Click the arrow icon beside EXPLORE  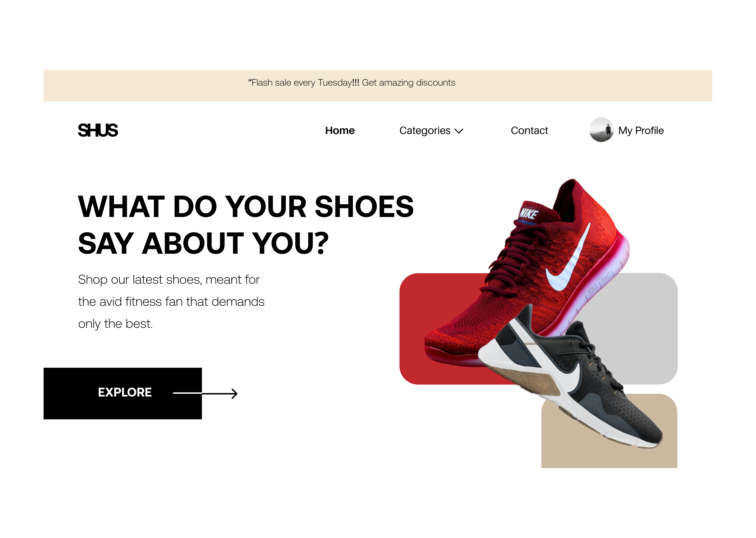pyautogui.click(x=205, y=393)
